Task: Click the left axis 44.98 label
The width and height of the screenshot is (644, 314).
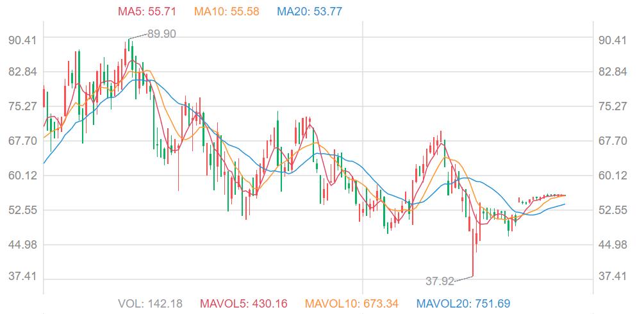Action: click(22, 245)
